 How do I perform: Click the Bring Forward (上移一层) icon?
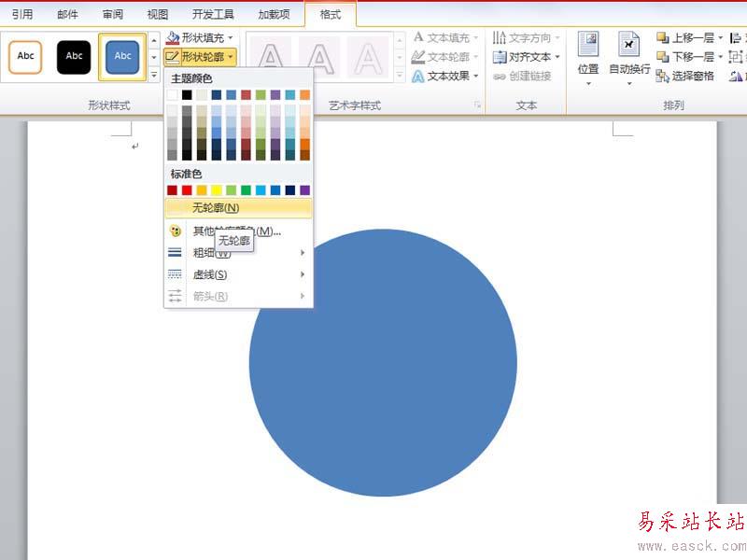(662, 37)
